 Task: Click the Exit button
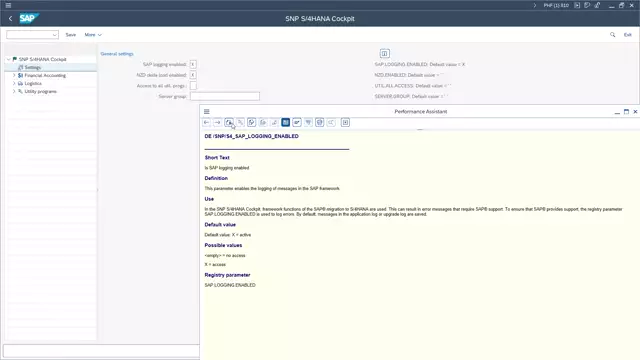pyautogui.click(x=628, y=35)
